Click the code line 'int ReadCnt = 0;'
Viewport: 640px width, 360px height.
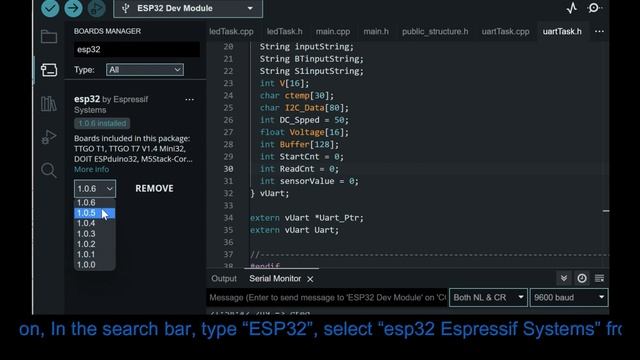299,169
